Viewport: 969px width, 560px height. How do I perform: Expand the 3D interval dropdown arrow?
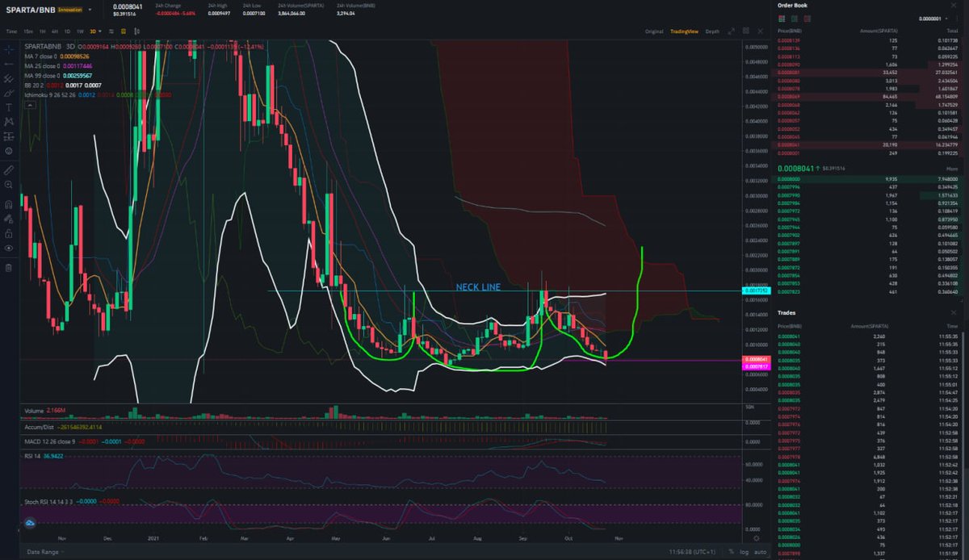pos(100,31)
